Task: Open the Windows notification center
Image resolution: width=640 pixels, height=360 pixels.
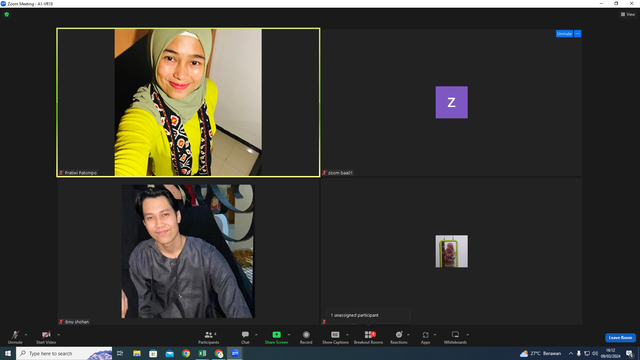Action: (x=629, y=353)
